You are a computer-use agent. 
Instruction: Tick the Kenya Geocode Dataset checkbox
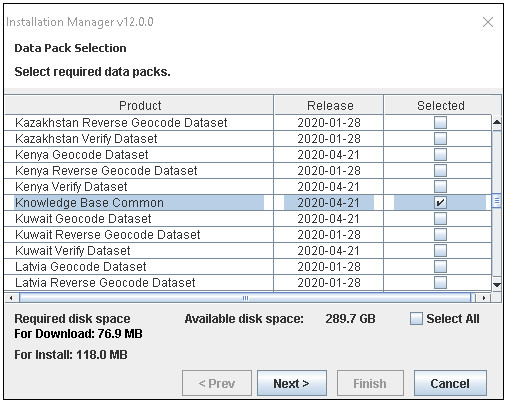(x=440, y=154)
